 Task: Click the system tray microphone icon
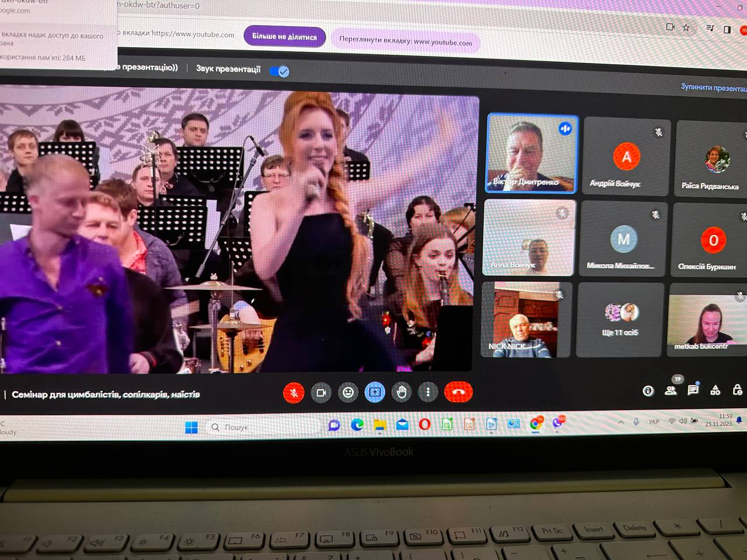(x=636, y=421)
